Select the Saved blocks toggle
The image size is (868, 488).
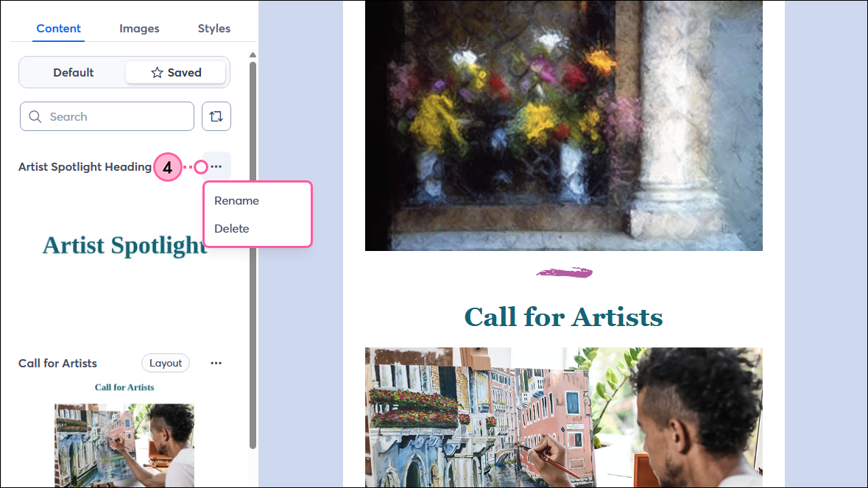[x=176, y=72]
